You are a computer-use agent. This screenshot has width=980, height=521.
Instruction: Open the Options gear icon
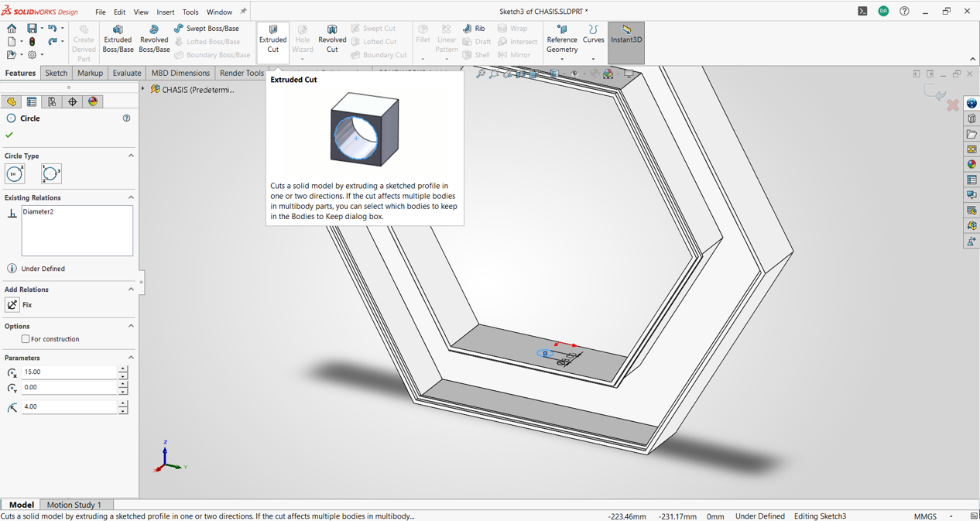tap(32, 54)
